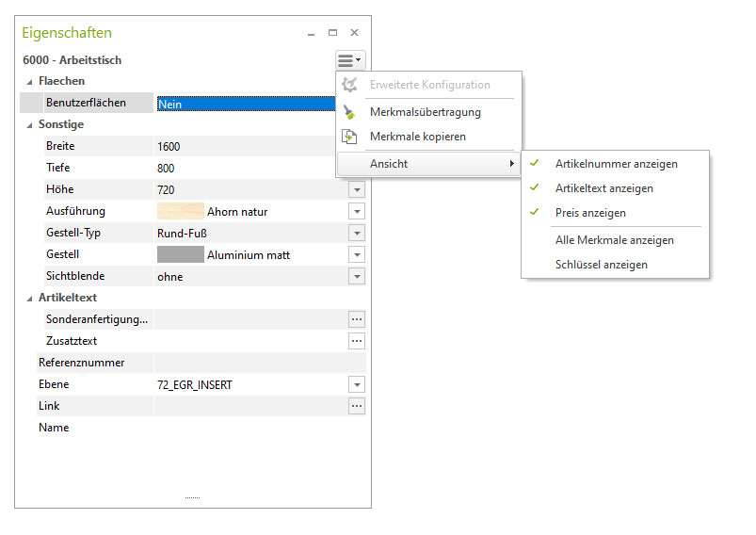Screen dimensions: 756x535
Task: Toggle Preis anzeigen checkmark
Action: 590,213
